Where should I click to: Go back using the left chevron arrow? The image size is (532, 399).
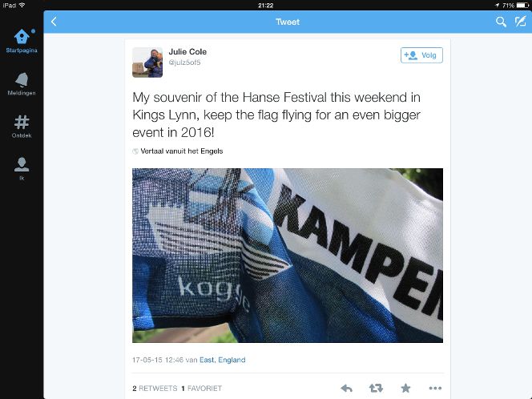pyautogui.click(x=54, y=22)
